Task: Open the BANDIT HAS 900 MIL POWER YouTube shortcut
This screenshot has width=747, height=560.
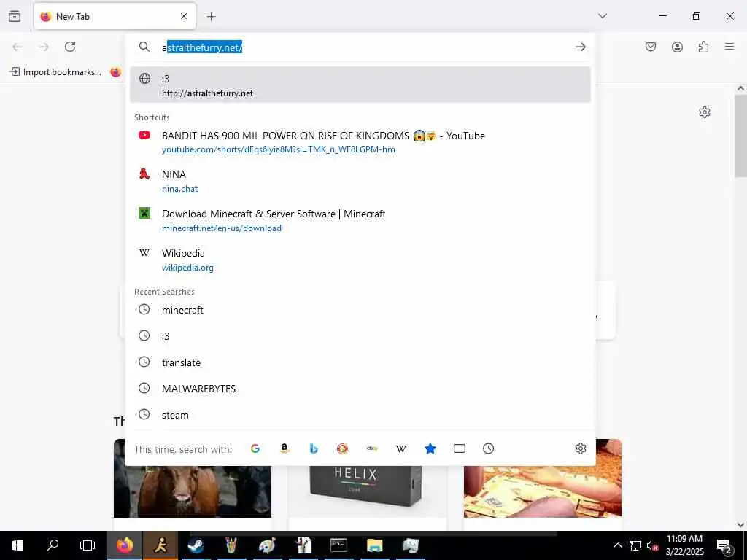Action: pos(360,142)
